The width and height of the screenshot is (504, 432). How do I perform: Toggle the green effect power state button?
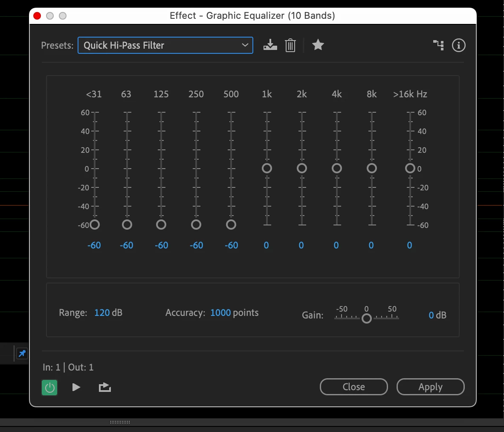(x=49, y=387)
